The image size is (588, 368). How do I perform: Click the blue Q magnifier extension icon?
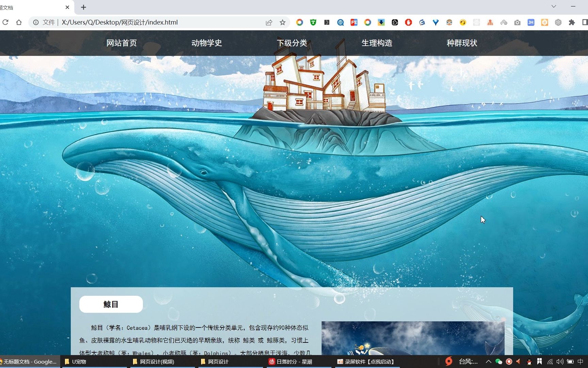340,22
